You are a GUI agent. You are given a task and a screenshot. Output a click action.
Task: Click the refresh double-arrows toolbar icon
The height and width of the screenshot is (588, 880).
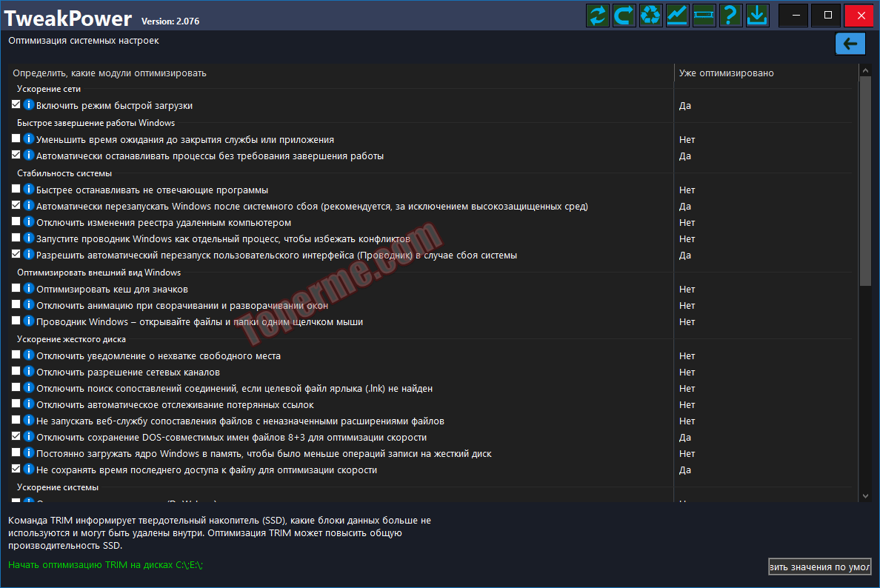point(598,15)
